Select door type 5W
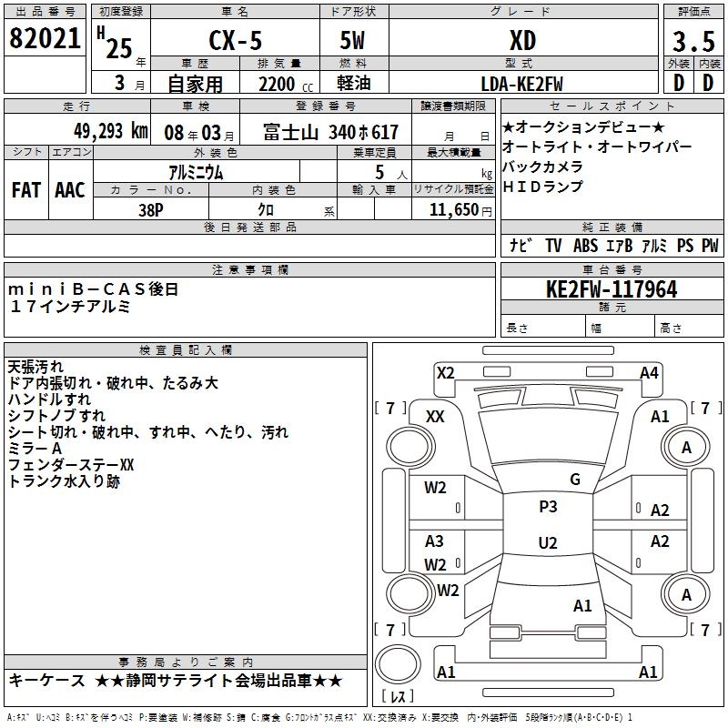Viewport: 728px width, 728px height. pos(352,40)
